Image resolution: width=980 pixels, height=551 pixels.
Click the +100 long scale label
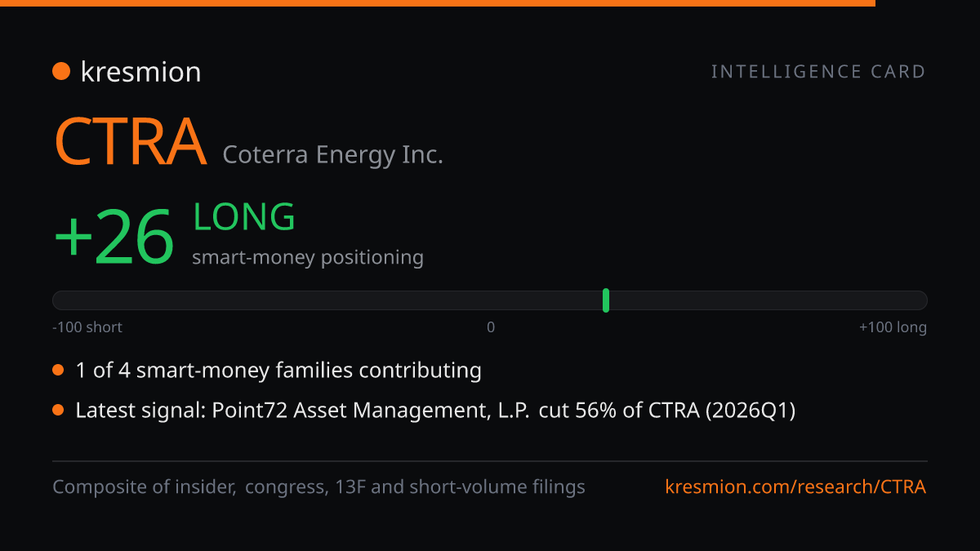coord(893,327)
